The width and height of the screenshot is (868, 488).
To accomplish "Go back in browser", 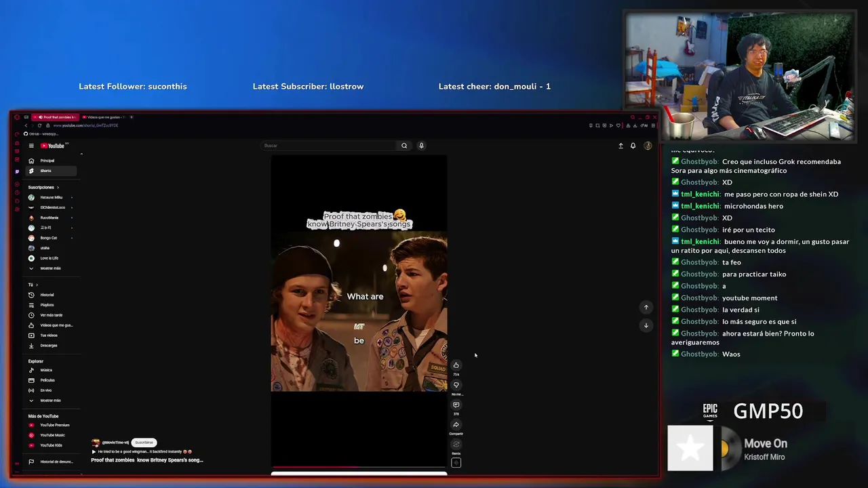I will [x=26, y=125].
